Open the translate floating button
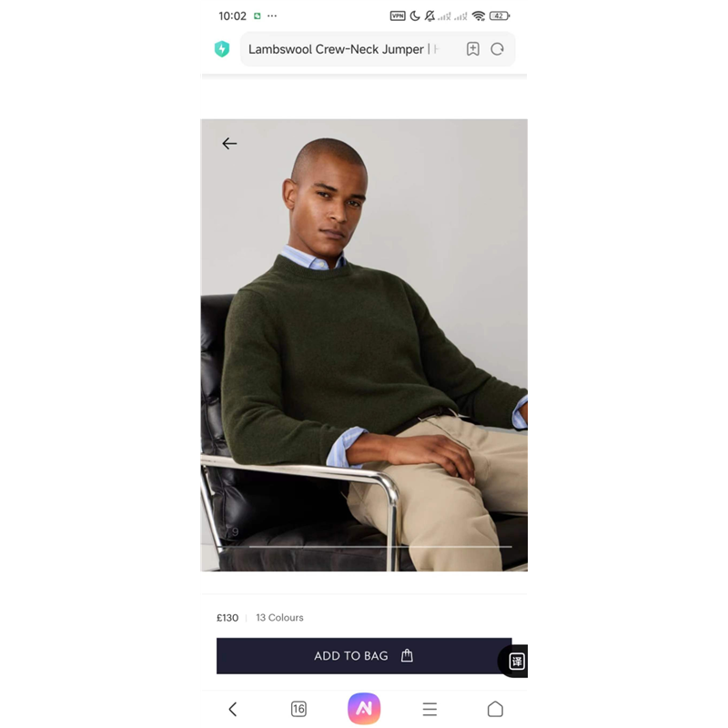Screen dimensions: 728x728 [515, 661]
